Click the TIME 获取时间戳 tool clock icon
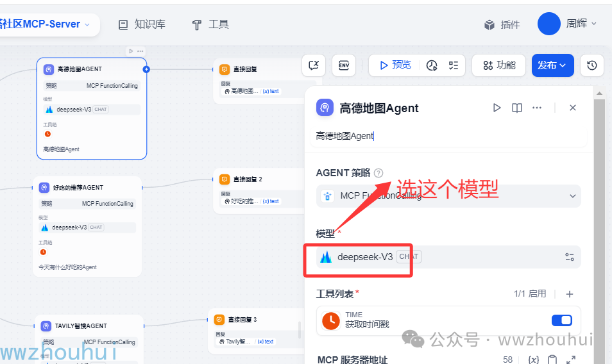Viewport: 612px width, 364px height. pos(330,320)
